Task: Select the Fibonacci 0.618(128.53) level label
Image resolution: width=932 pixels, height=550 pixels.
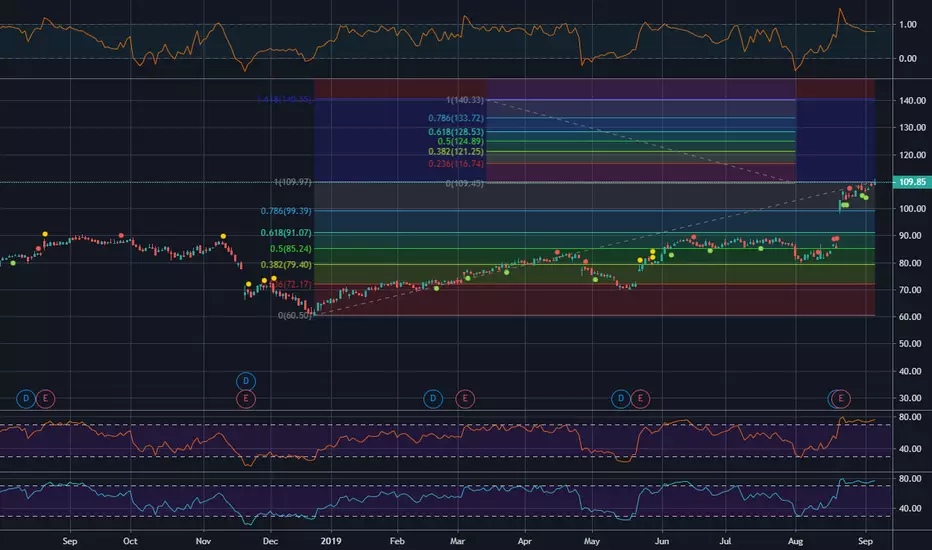Action: tap(456, 132)
